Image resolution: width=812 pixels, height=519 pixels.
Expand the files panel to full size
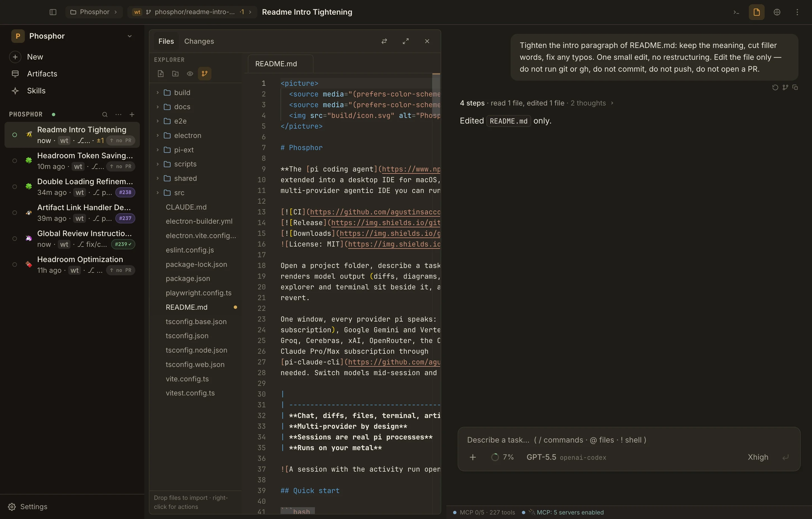coord(406,41)
